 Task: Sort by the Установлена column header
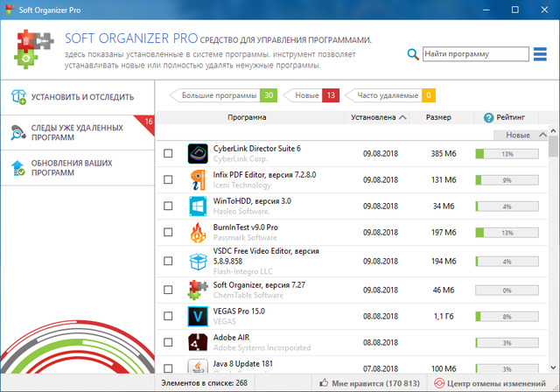point(378,117)
